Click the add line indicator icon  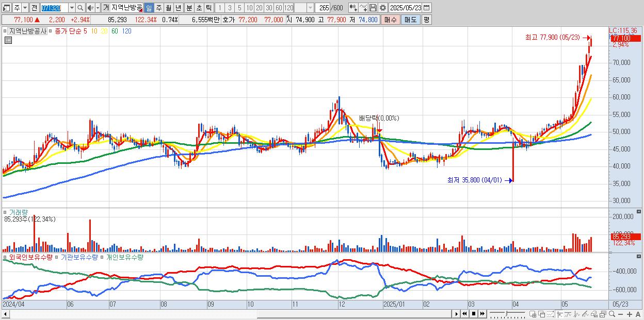point(363,8)
